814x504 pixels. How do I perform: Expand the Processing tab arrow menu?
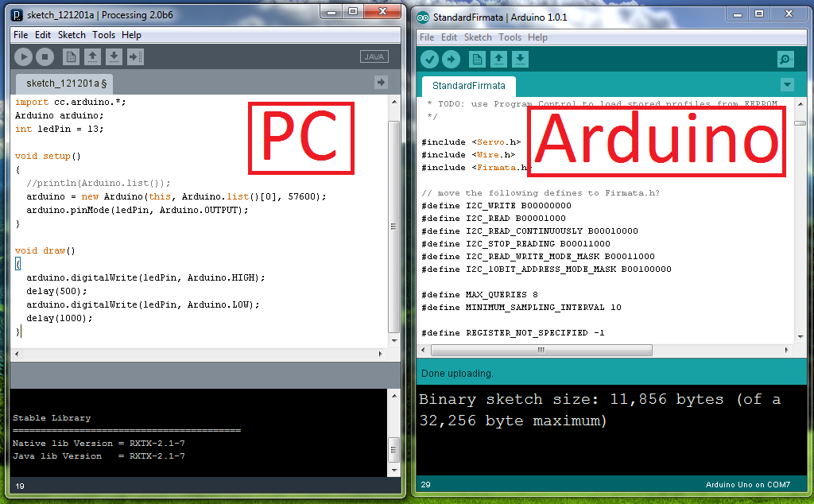[381, 82]
